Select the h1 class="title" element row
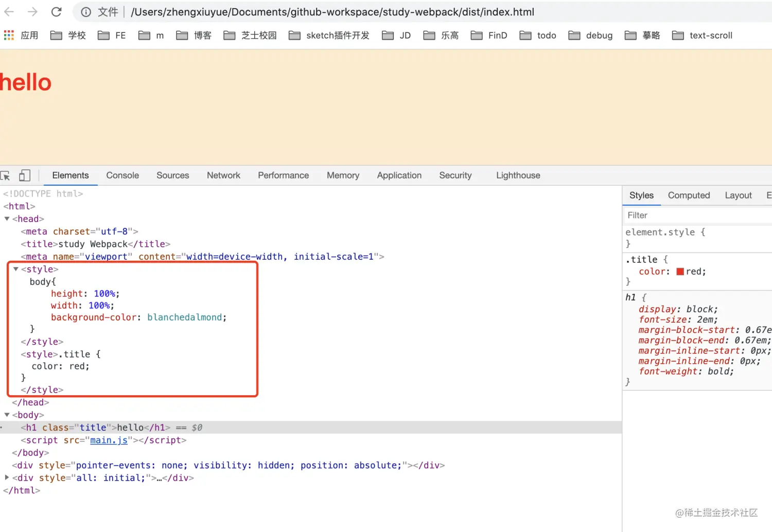The height and width of the screenshot is (532, 772). click(311, 428)
